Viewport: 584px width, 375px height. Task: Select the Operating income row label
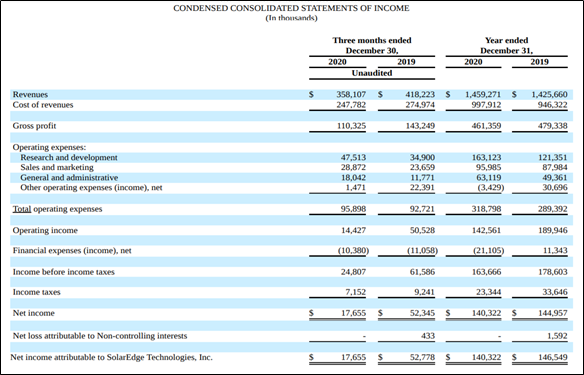tap(45, 231)
